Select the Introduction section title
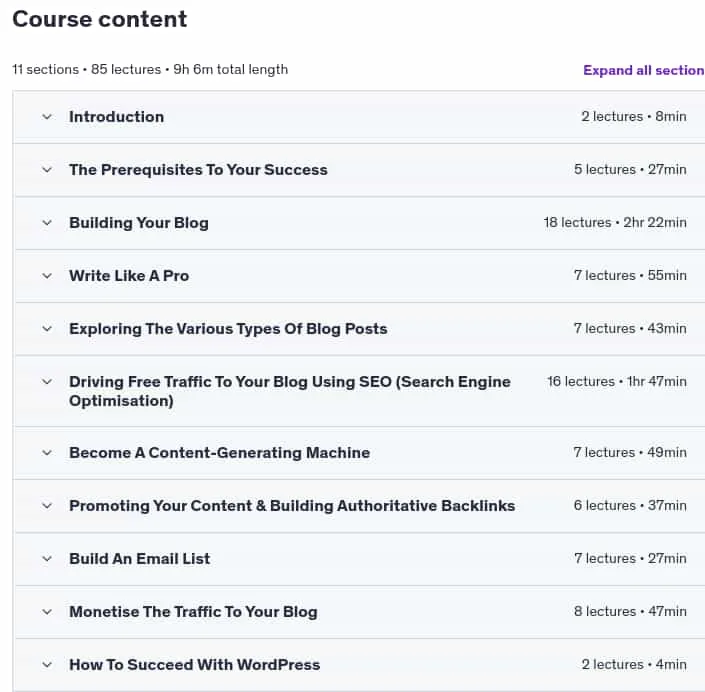Screen dimensions: 705x692 click(116, 117)
